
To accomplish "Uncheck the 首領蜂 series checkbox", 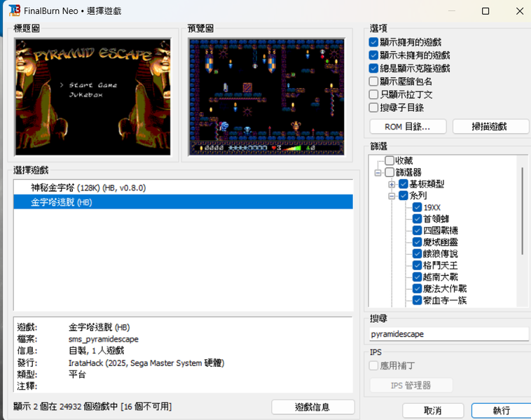I will click(418, 219).
